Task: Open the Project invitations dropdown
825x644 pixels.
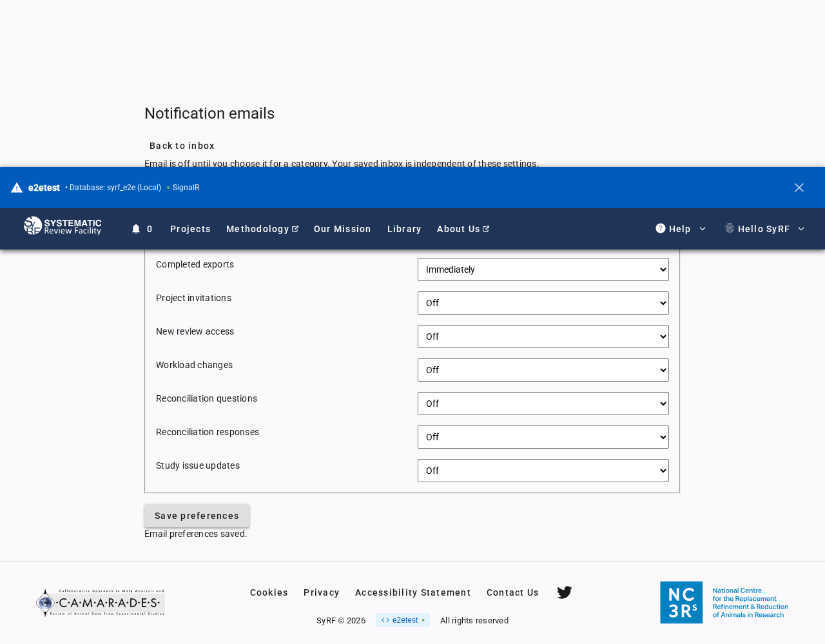Action: pos(543,303)
